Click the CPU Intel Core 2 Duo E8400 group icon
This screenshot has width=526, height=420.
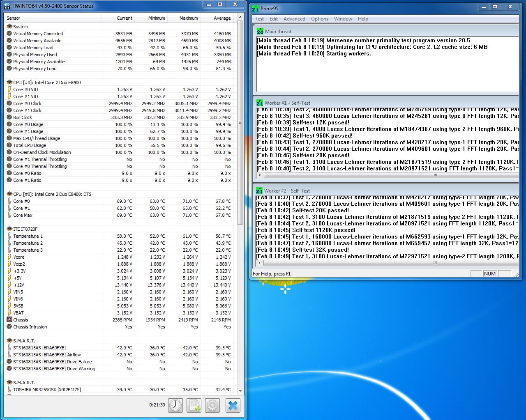(x=9, y=82)
